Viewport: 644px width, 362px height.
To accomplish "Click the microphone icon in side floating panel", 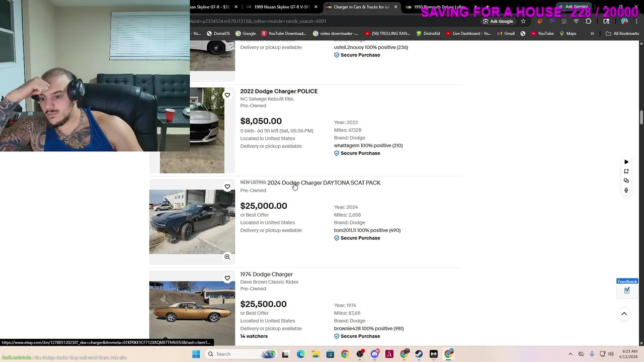I will (626, 190).
